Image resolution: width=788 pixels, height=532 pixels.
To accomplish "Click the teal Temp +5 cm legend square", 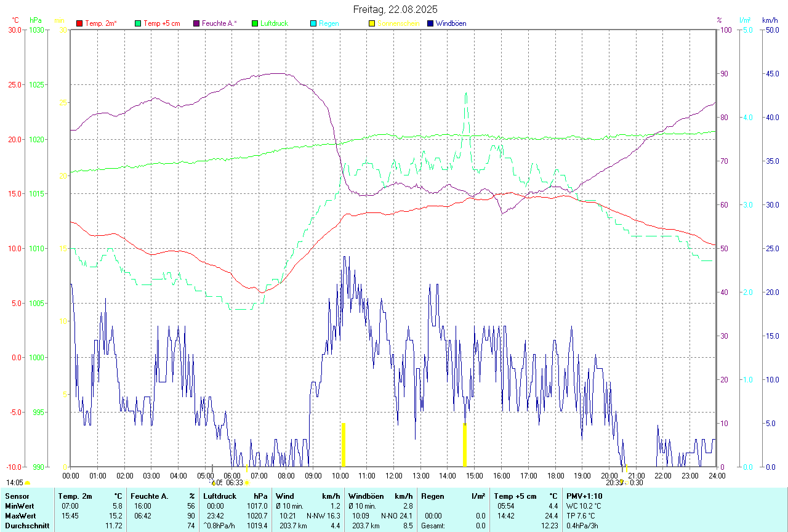I will 138,23.
